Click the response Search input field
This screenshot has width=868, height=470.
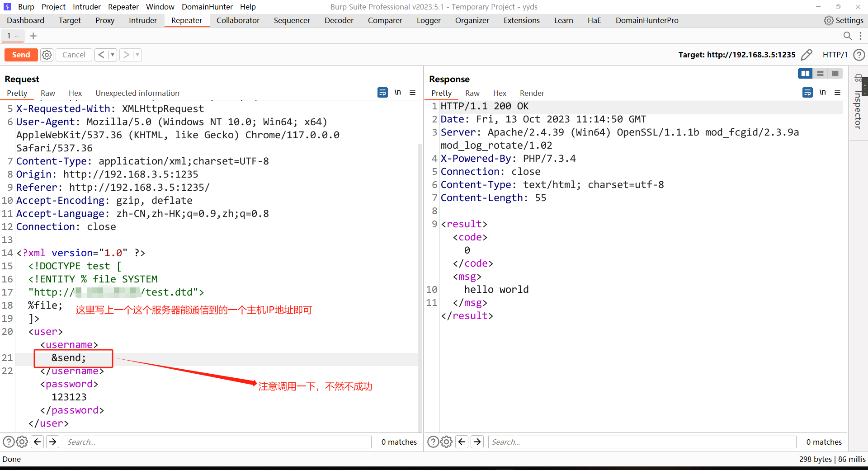(x=642, y=442)
